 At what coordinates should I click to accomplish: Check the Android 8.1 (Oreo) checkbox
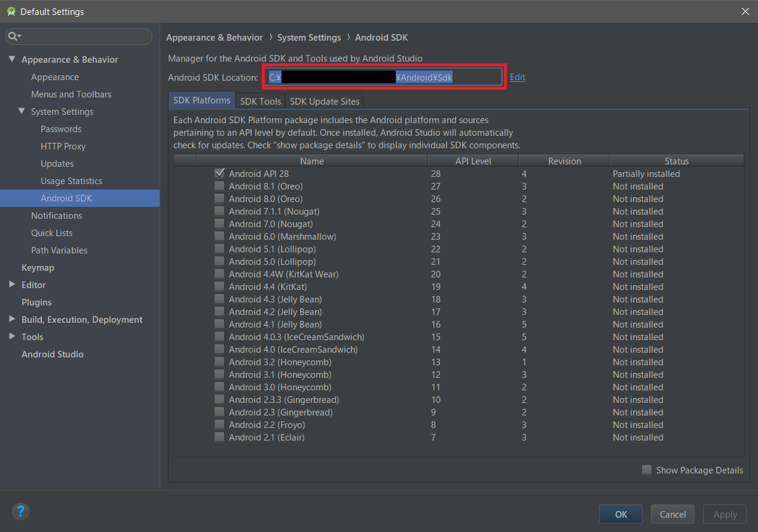(x=219, y=186)
